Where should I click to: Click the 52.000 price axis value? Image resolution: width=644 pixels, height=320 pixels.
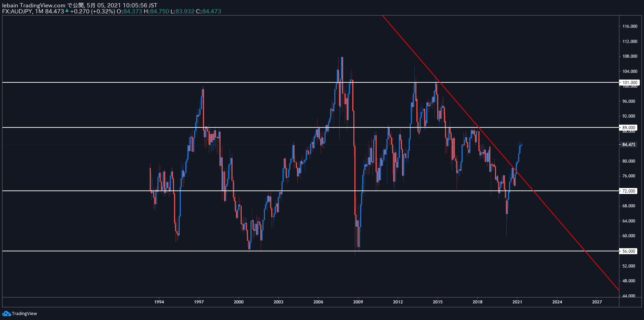click(629, 266)
